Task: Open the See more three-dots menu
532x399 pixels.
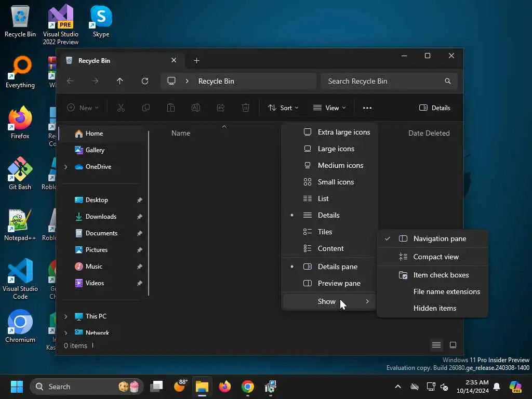Action: 367,108
